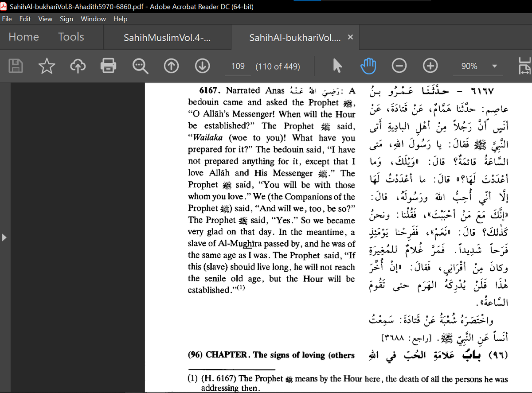Edit the page number field showing 109
The height and width of the screenshot is (393, 532).
coord(238,66)
